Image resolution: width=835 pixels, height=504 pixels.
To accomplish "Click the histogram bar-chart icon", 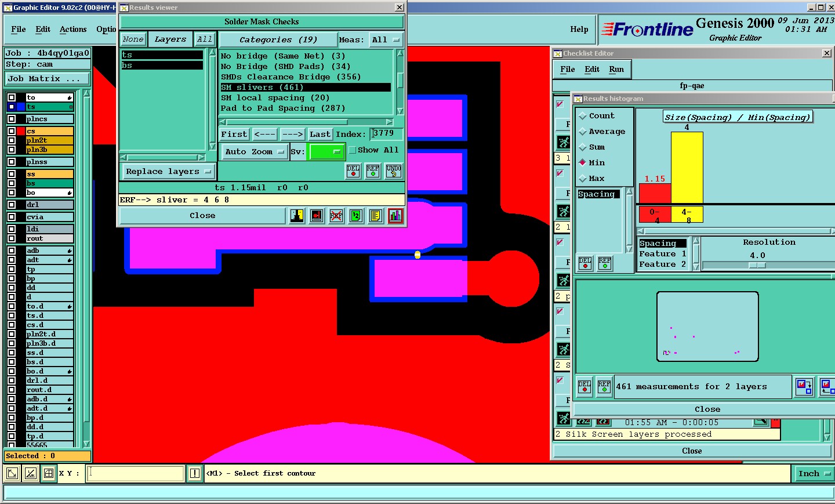I will 395,216.
